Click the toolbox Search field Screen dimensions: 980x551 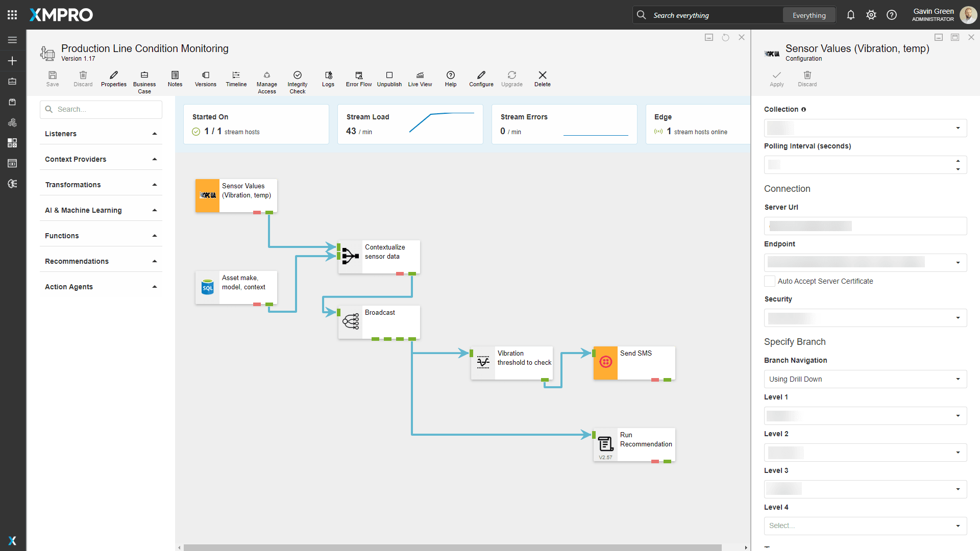tap(101, 109)
